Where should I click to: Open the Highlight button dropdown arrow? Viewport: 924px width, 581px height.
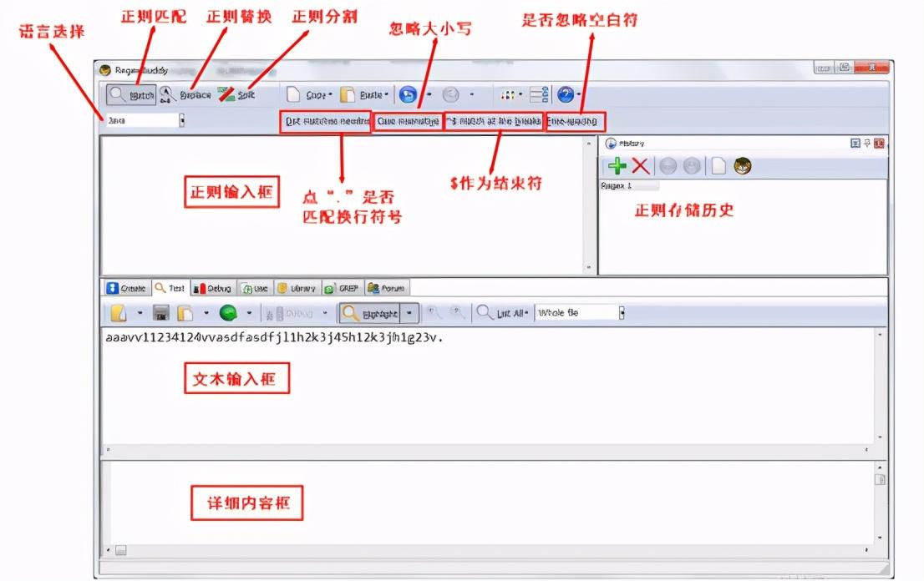click(x=409, y=313)
